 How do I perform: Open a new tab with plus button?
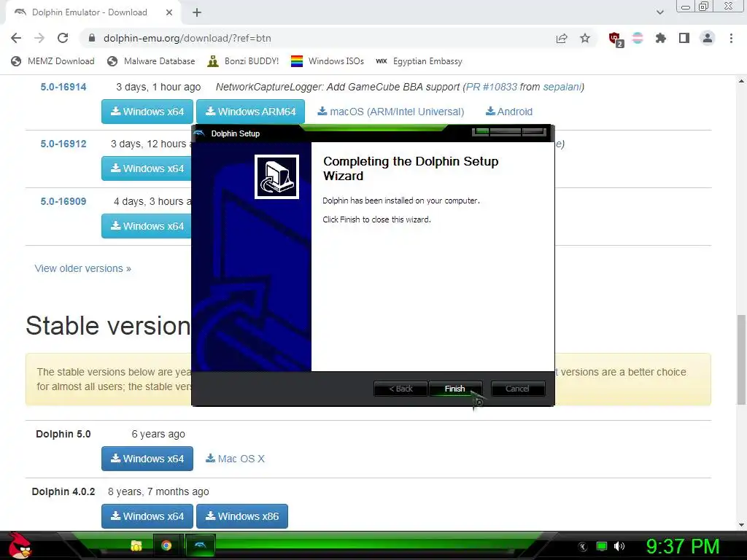[197, 12]
